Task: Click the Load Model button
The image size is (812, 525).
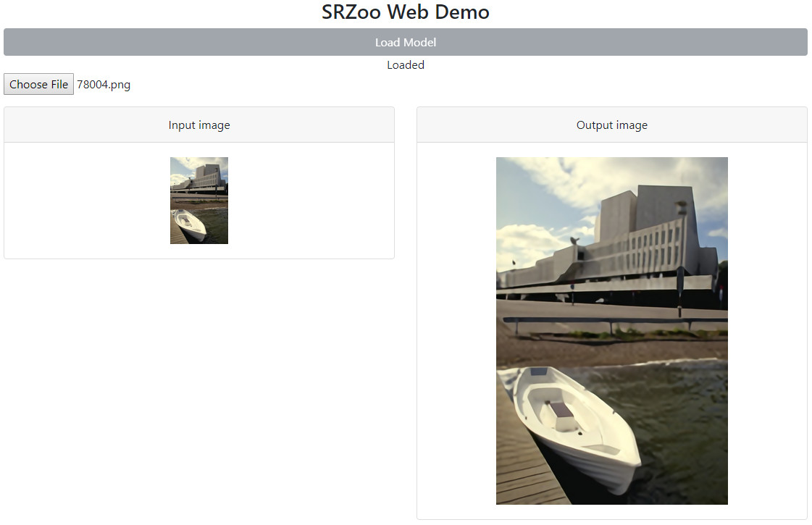Action: (x=406, y=42)
